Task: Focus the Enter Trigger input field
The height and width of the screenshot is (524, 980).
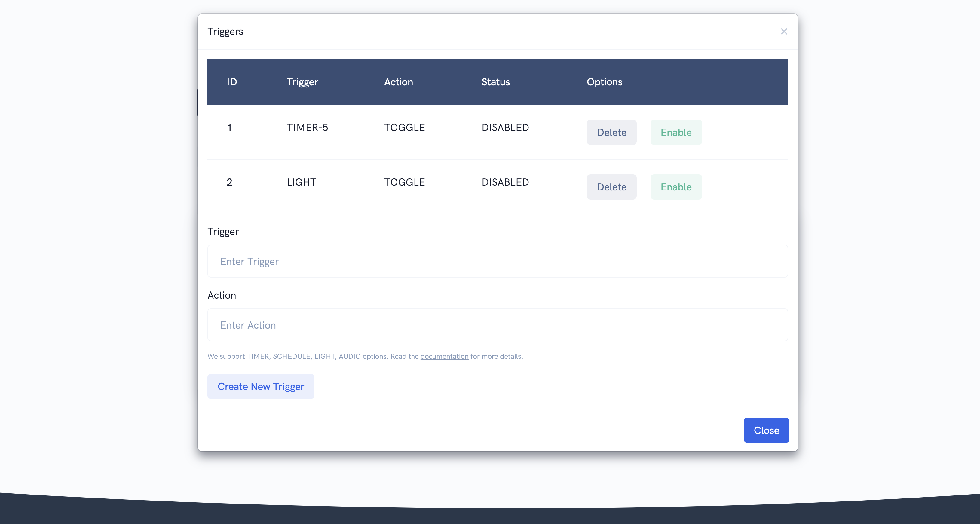Action: [497, 261]
